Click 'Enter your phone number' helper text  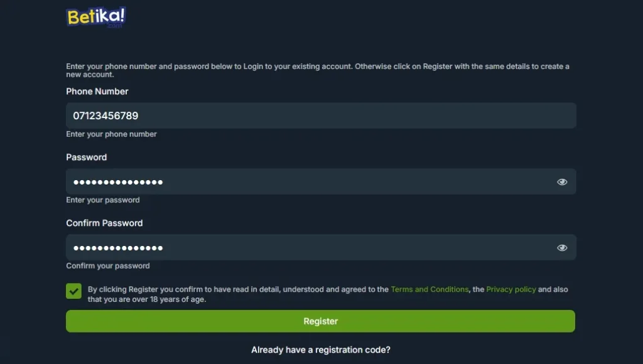112,134
